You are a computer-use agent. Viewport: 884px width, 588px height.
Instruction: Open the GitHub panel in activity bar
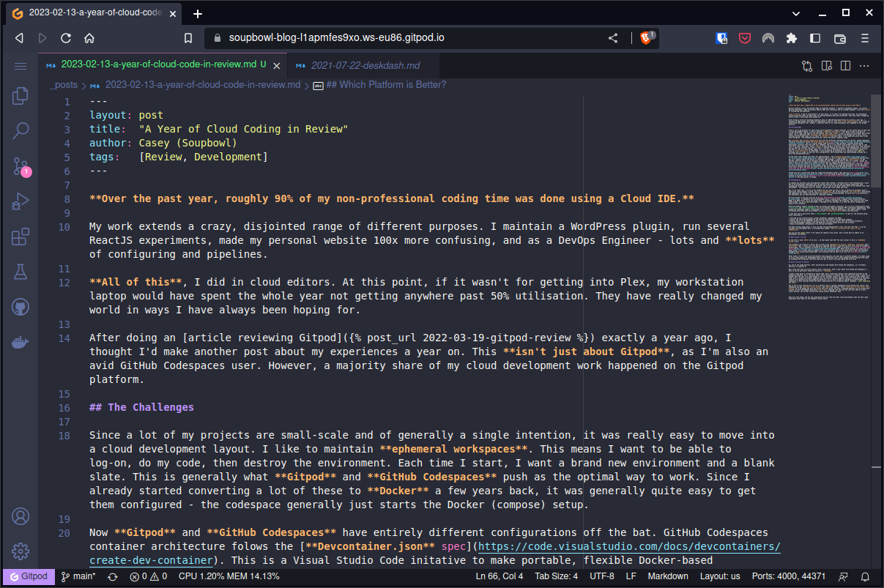[21, 308]
